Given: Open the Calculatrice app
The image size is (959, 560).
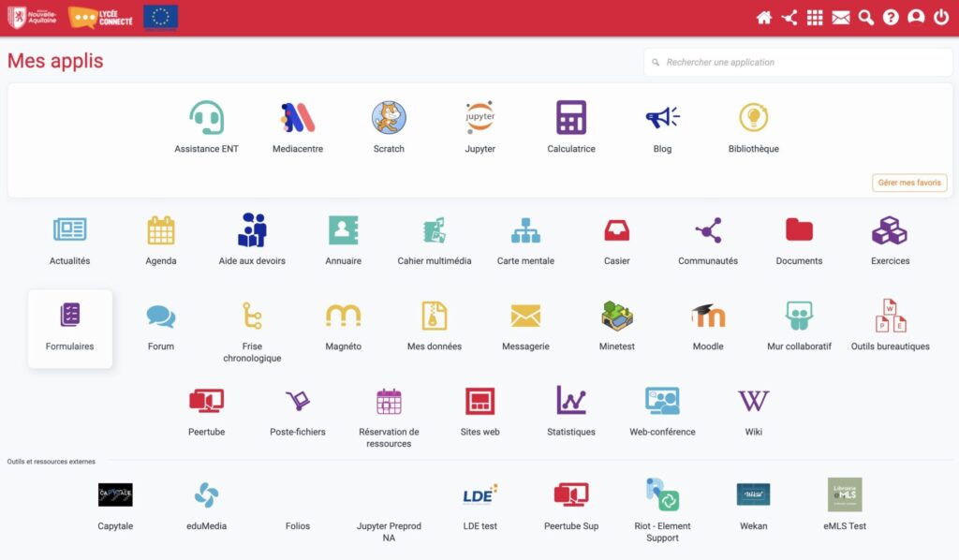Looking at the screenshot, I should click(x=570, y=119).
